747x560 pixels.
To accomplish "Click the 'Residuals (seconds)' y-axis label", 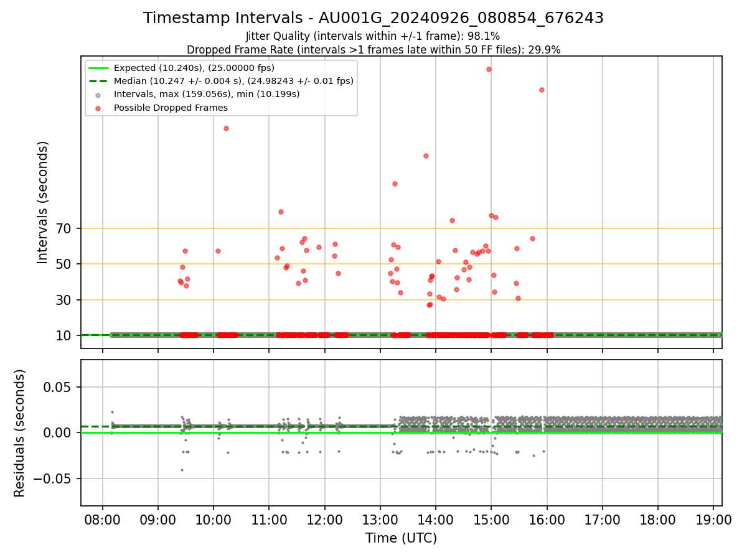I will coord(20,433).
